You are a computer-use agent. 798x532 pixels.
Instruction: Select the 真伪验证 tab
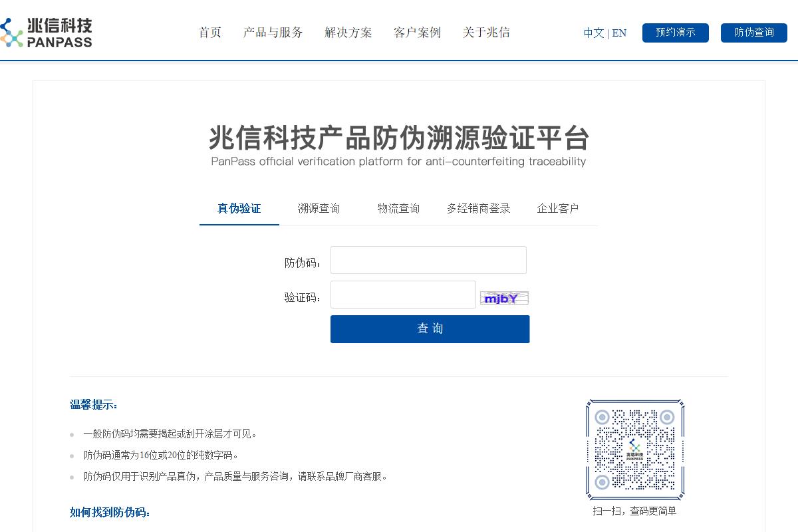coord(239,208)
